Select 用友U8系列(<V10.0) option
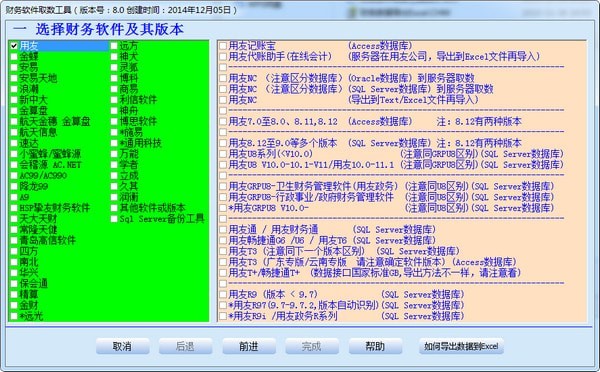The width and height of the screenshot is (600, 372). coord(223,154)
